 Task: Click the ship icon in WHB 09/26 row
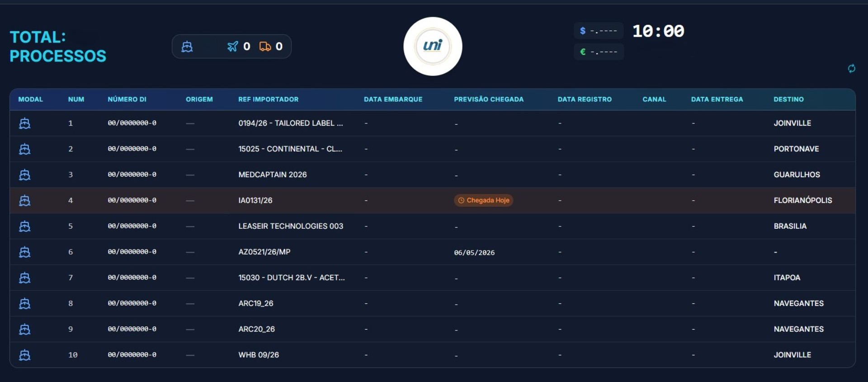point(25,355)
